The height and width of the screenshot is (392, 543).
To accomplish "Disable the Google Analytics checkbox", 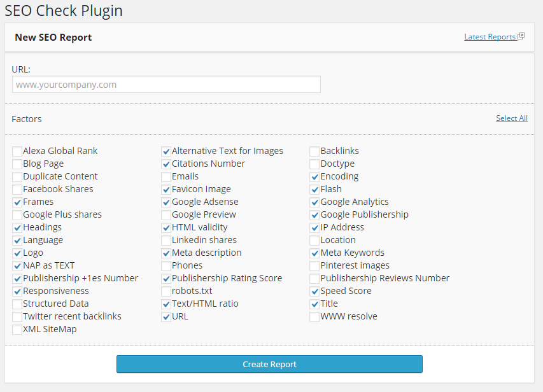I will click(x=314, y=202).
